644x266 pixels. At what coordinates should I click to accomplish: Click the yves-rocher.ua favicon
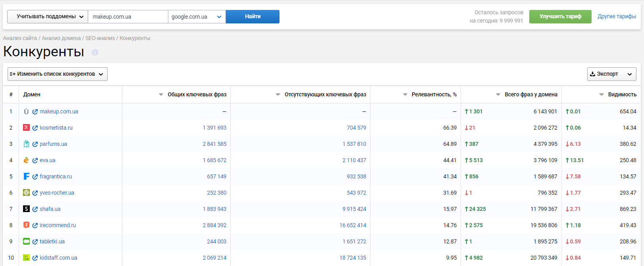pyautogui.click(x=26, y=193)
